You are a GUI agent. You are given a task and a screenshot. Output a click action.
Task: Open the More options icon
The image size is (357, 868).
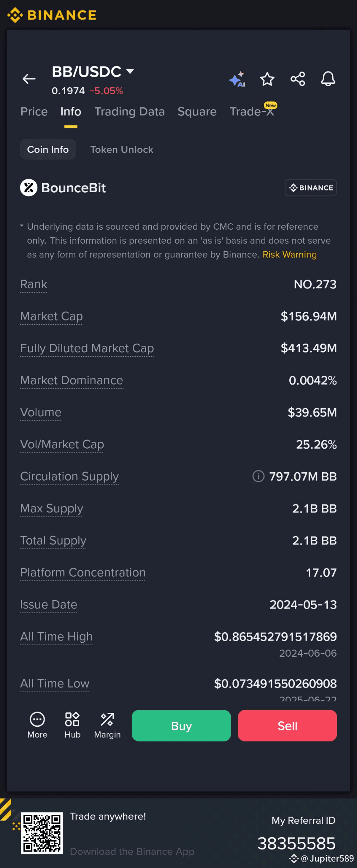(x=37, y=725)
